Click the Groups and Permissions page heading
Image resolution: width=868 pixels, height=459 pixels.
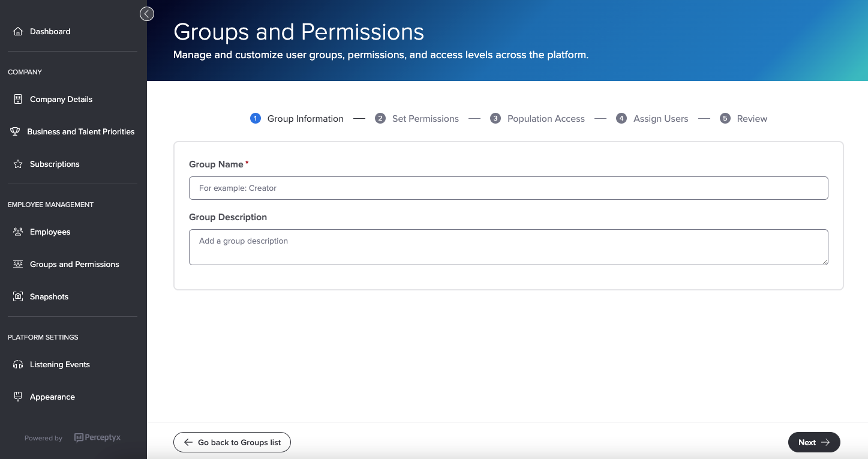click(299, 31)
